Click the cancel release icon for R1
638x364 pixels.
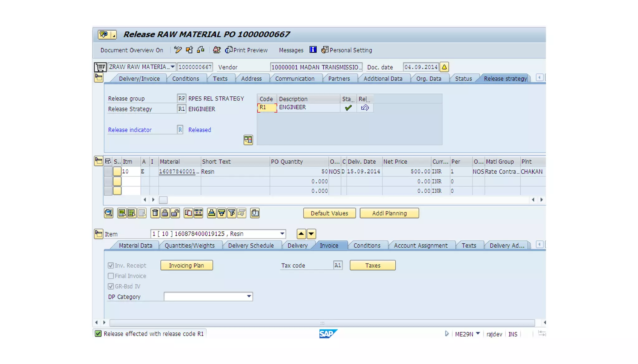(365, 108)
